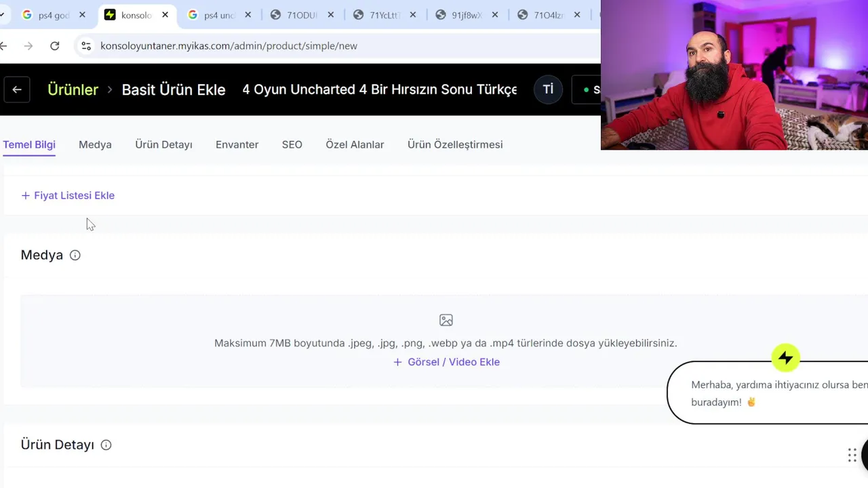Close the 71O4lzr browser tab

coord(578,15)
